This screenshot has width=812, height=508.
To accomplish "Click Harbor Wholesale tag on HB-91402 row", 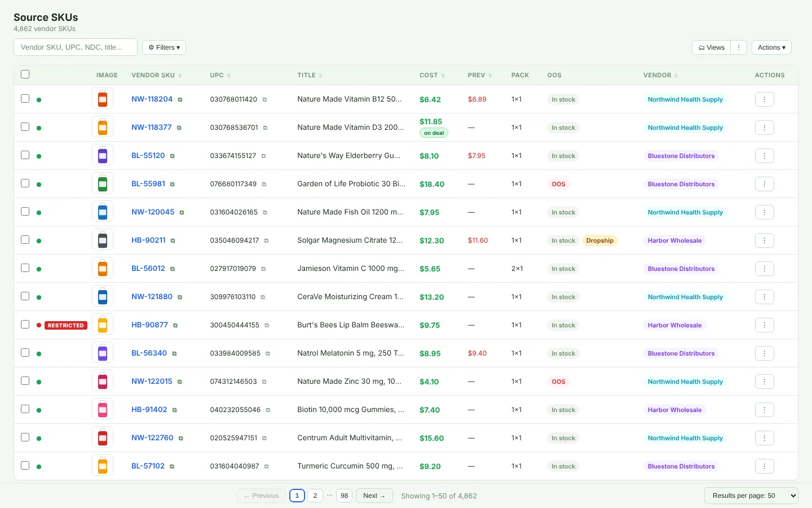I will (674, 410).
